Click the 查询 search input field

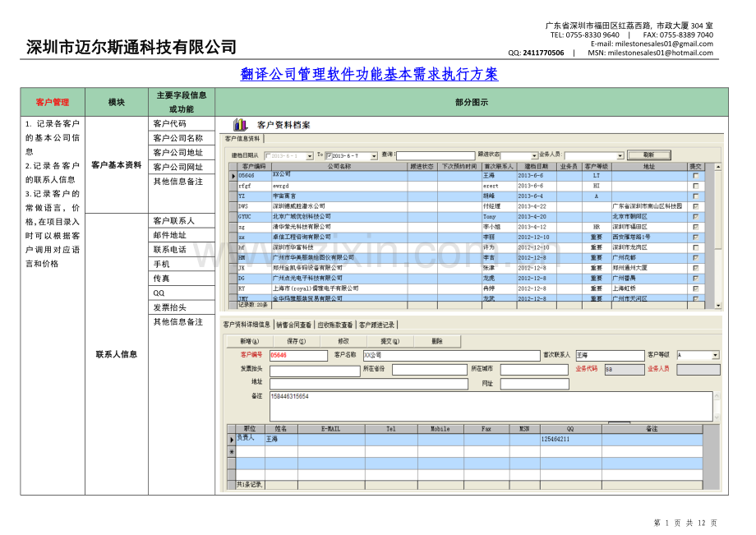[436, 155]
